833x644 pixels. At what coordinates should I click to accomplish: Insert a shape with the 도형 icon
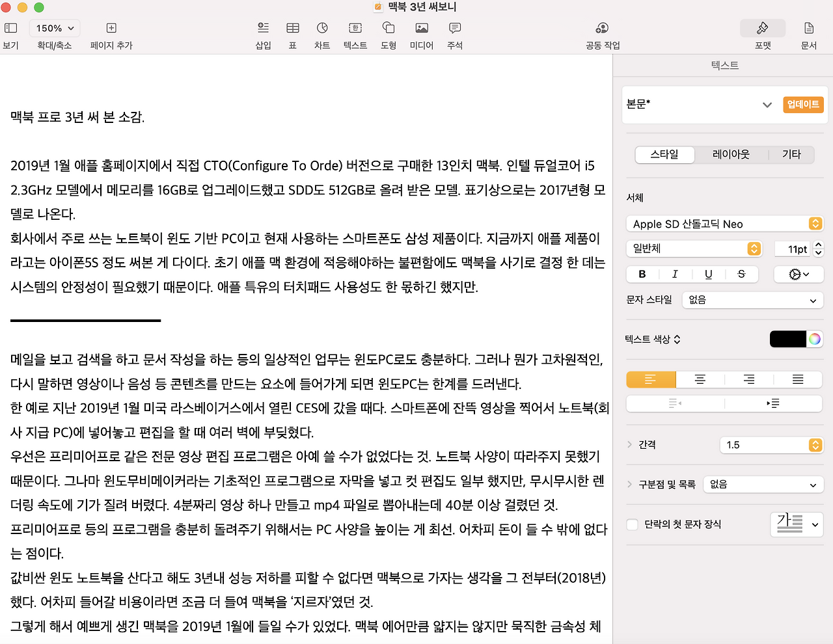pyautogui.click(x=389, y=28)
